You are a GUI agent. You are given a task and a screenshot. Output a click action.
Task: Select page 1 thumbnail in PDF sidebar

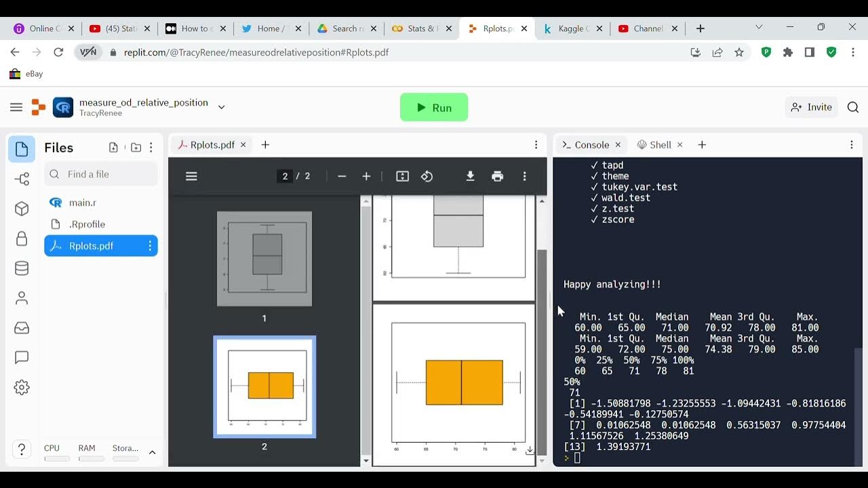(264, 259)
